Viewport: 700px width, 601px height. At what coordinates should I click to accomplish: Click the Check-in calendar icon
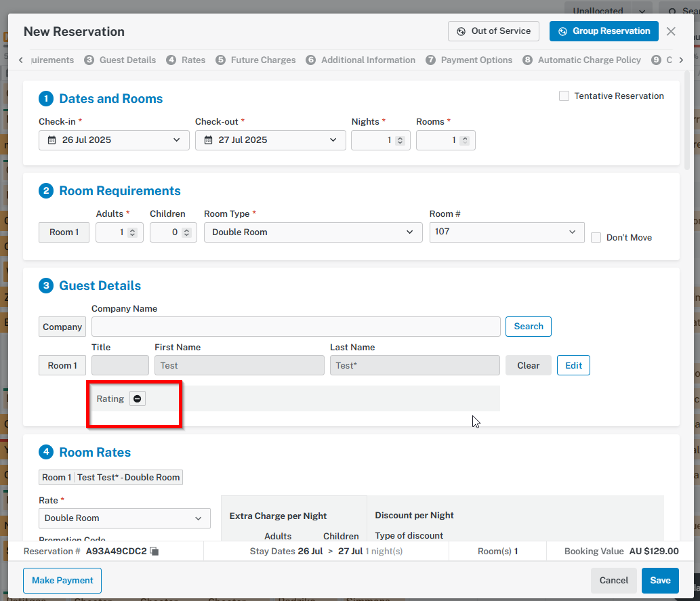click(x=52, y=140)
